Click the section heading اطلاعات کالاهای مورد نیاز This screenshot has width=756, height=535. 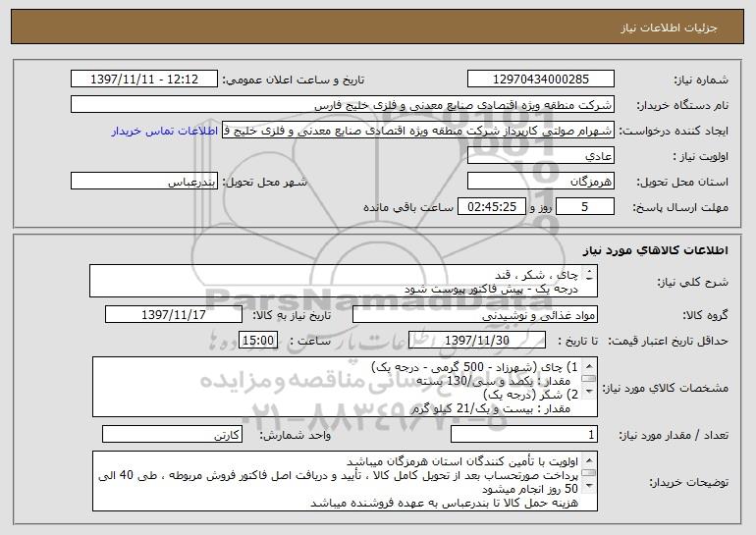[655, 250]
